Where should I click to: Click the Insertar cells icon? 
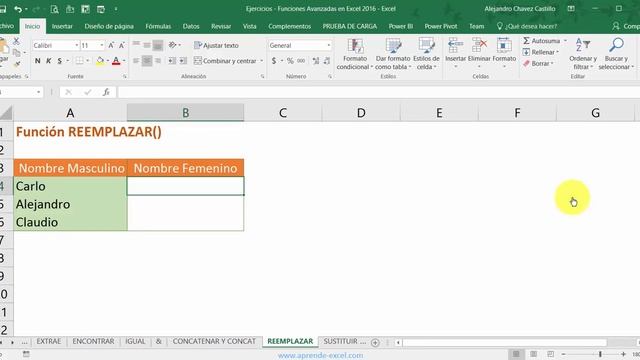[x=456, y=45]
